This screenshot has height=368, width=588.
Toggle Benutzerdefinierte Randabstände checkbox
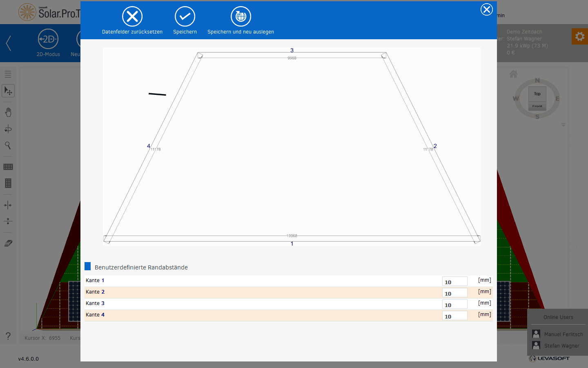click(88, 267)
